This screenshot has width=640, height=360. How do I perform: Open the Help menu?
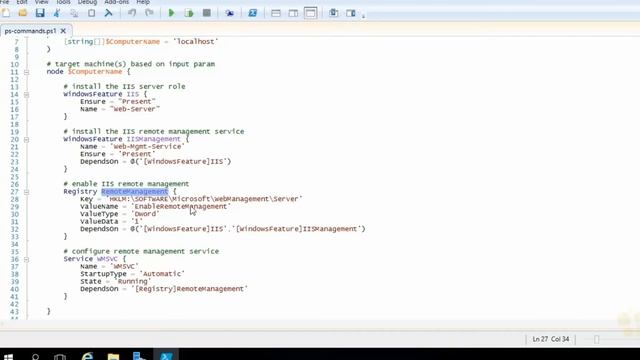(x=143, y=2)
